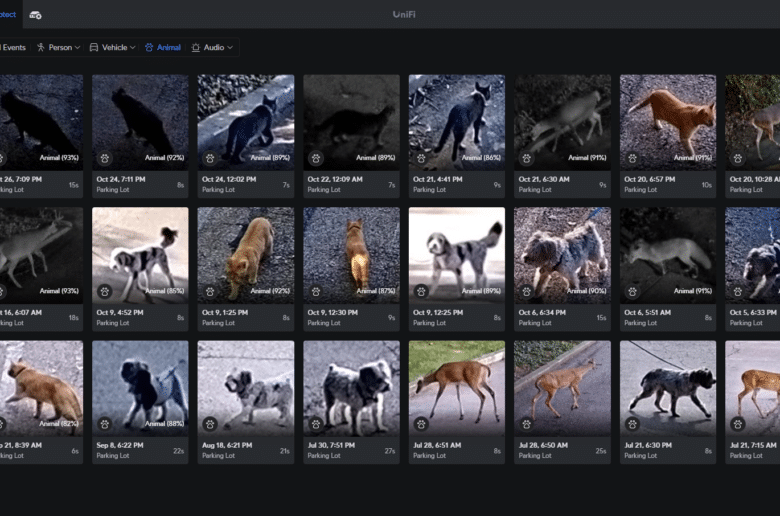Click the vehicle icon in filter bar
This screenshot has height=516, width=780.
pos(94,47)
